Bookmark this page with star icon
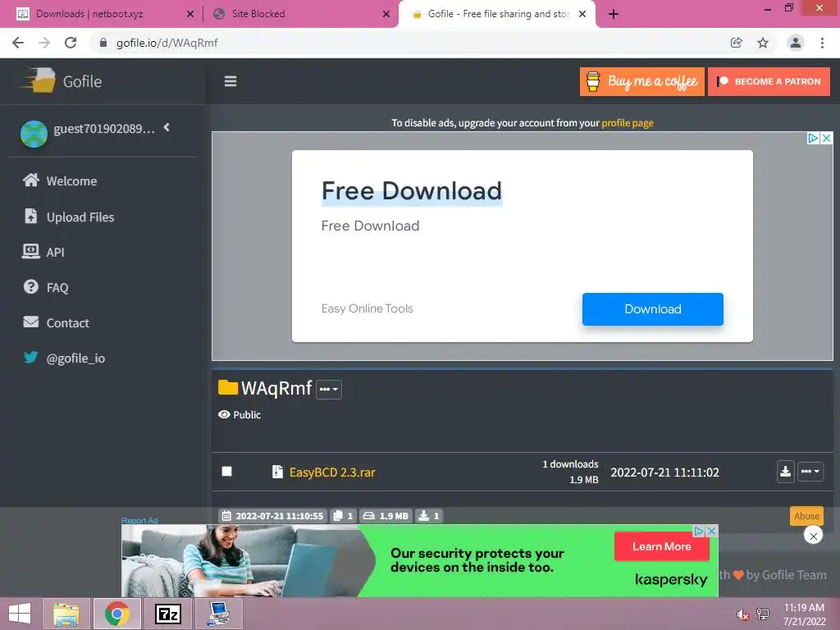 tap(763, 43)
